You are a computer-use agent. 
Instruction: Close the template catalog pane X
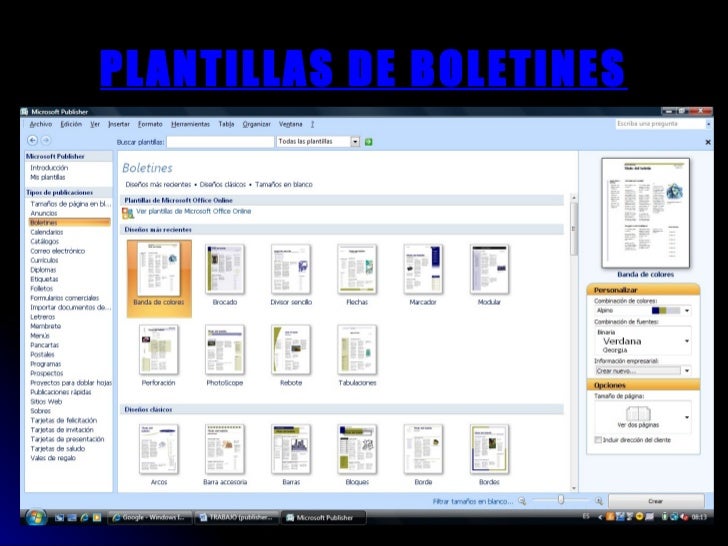pyautogui.click(x=708, y=142)
